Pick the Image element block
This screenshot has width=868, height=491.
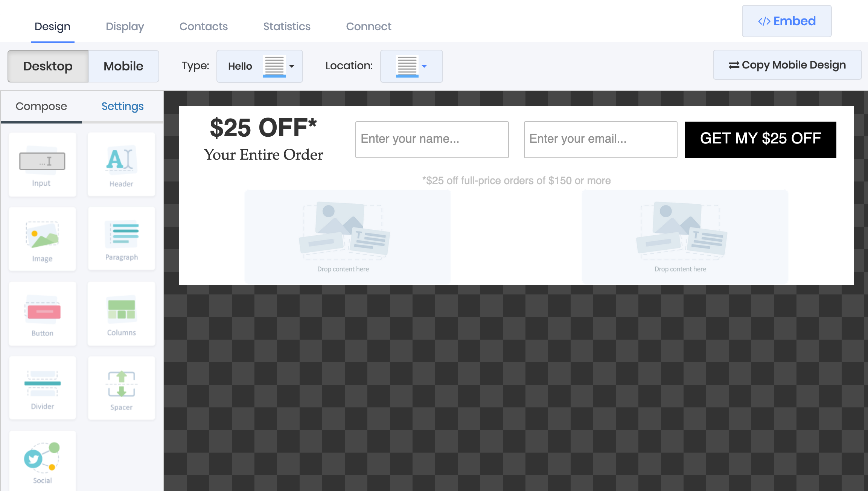[42, 239]
